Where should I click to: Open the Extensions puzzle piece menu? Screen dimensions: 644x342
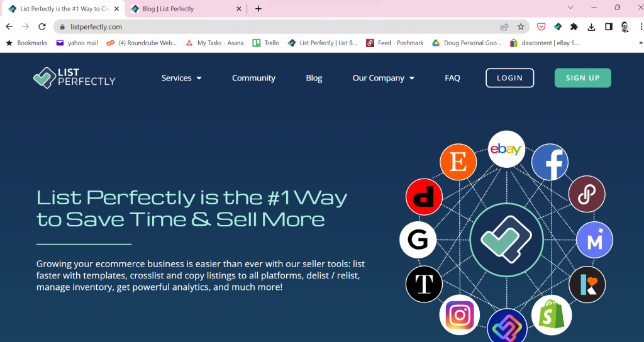pos(574,26)
